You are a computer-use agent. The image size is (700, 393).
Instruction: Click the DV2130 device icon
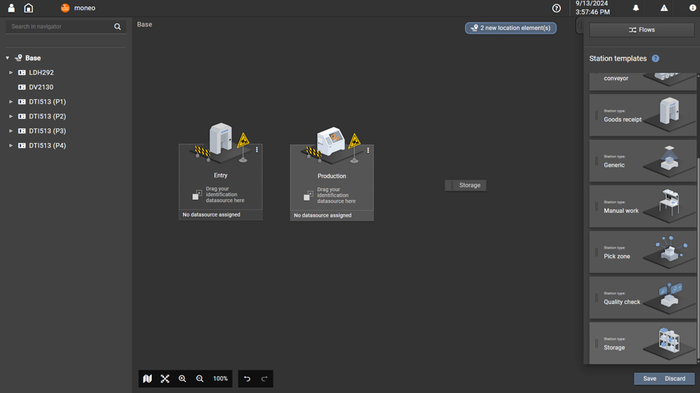pos(21,87)
